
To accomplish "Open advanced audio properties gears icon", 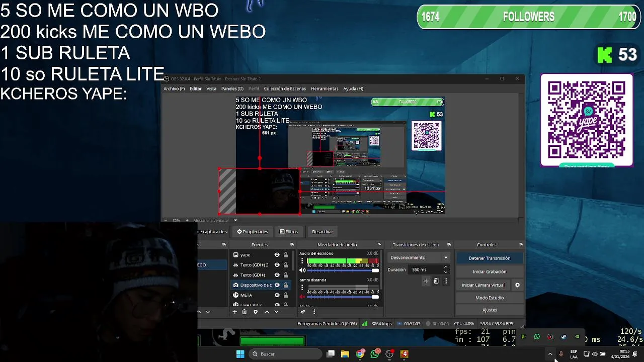I will pos(303,312).
